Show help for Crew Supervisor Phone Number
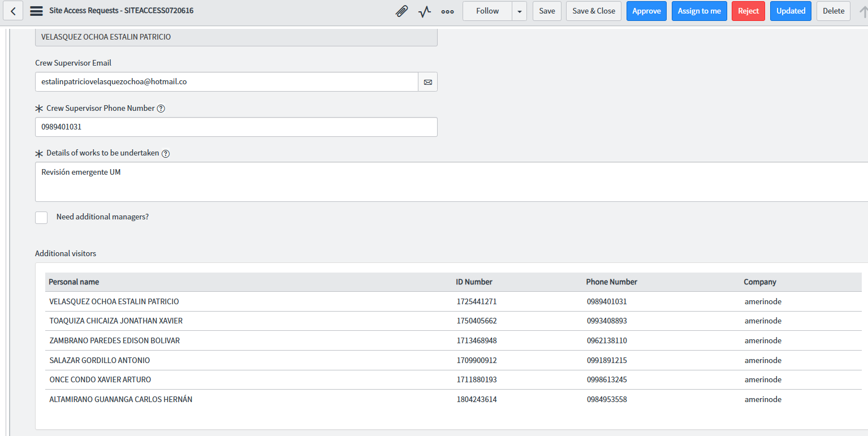Screen dimensions: 868x436 161,109
